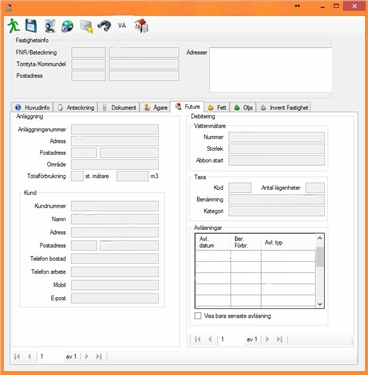Go to previous record in Debitering navigator
368x375 pixels.
click(210, 339)
